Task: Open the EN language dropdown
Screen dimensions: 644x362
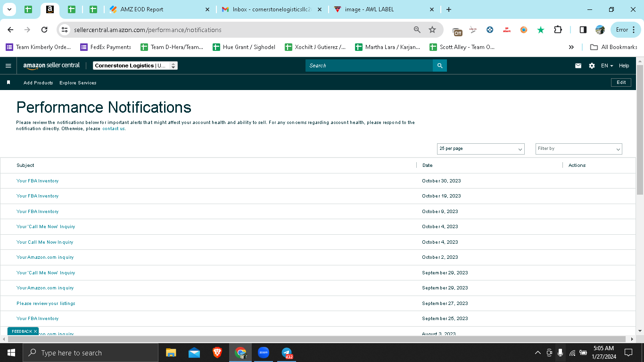Action: 607,66
